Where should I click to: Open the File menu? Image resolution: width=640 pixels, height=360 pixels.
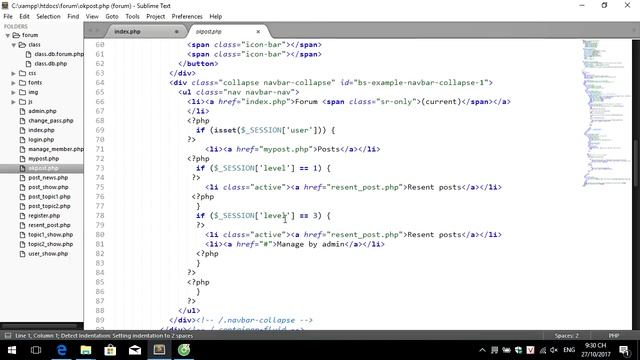8,16
